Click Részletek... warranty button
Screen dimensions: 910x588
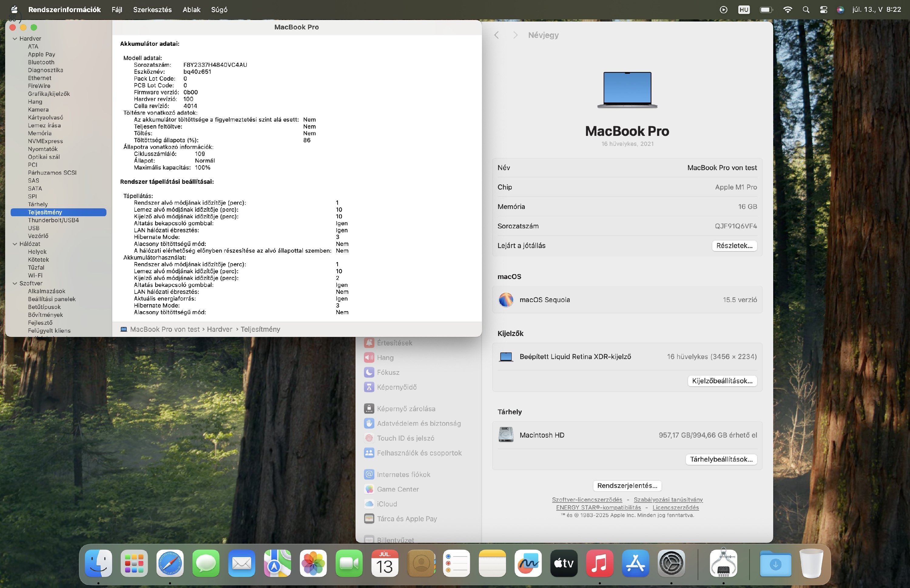pos(734,246)
